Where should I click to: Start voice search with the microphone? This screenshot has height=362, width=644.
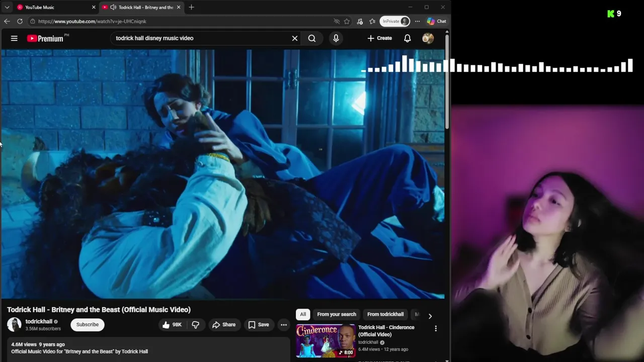pos(336,38)
